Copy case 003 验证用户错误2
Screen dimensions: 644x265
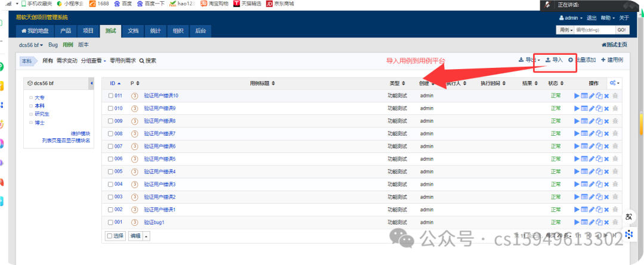click(x=599, y=197)
